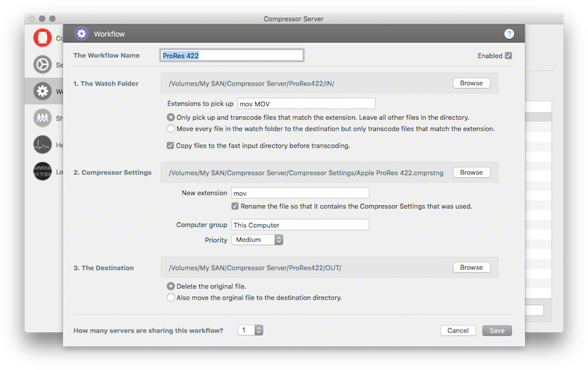
Task: Click the '3. The Destination' label
Action: (103, 268)
